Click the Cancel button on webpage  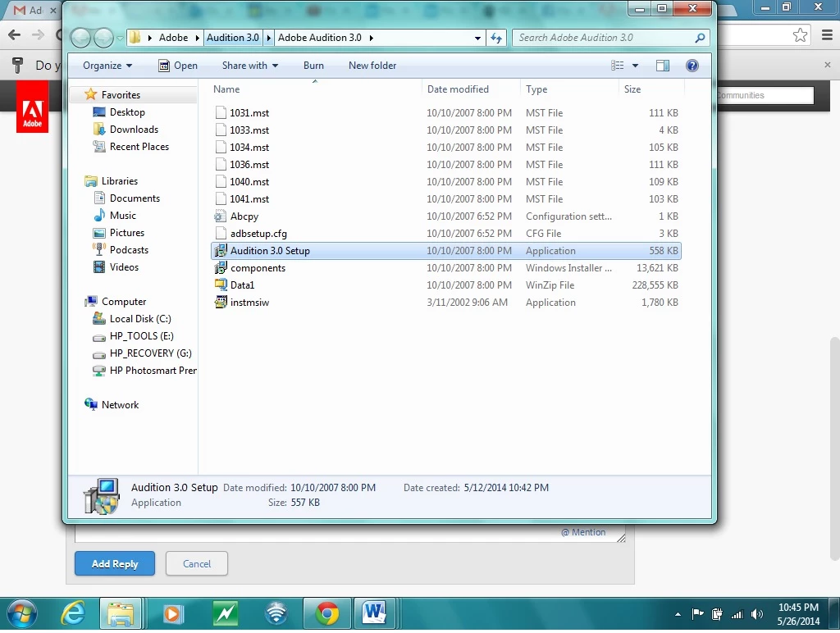[197, 563]
